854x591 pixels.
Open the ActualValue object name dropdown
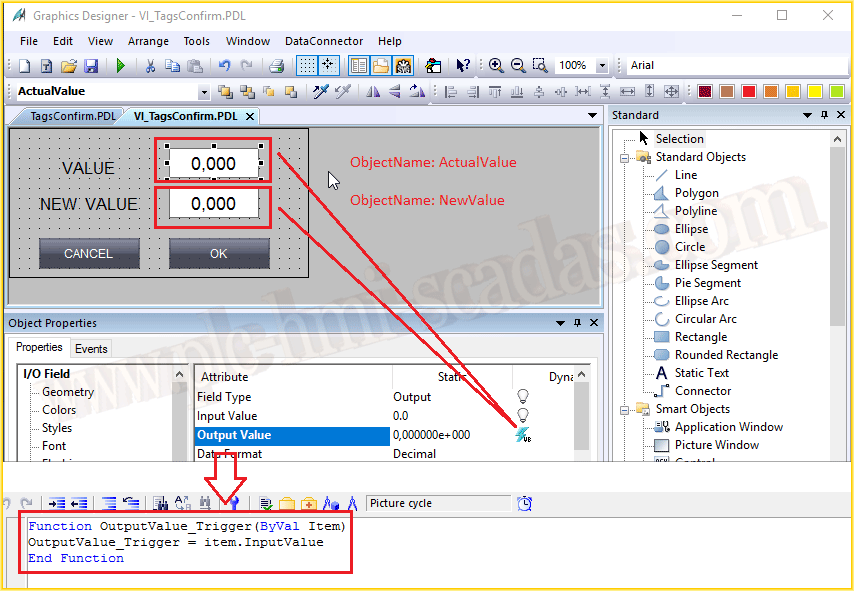pyautogui.click(x=204, y=92)
